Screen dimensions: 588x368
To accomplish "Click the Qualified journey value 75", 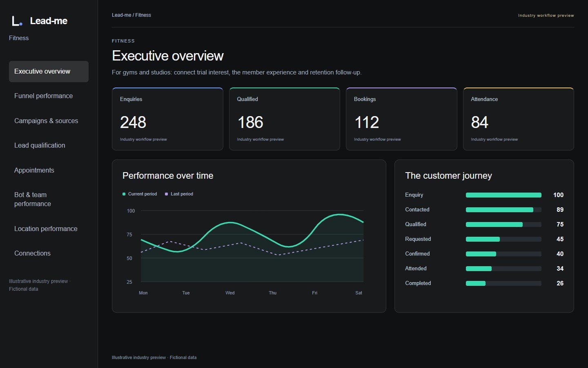I will pyautogui.click(x=560, y=224).
